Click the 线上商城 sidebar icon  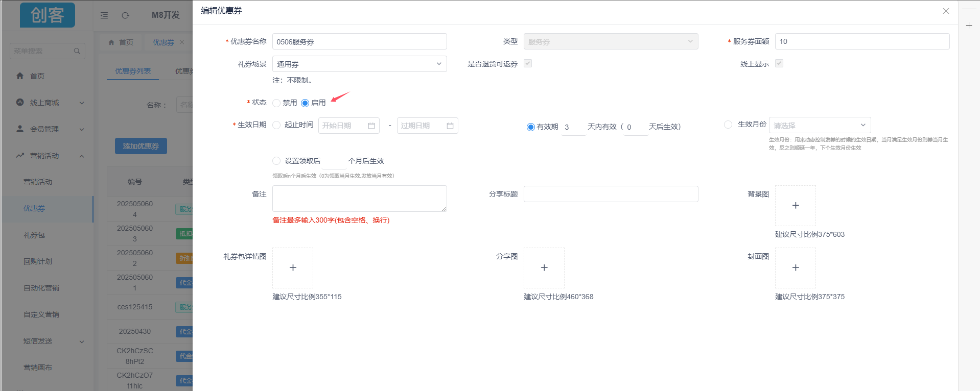tap(20, 102)
